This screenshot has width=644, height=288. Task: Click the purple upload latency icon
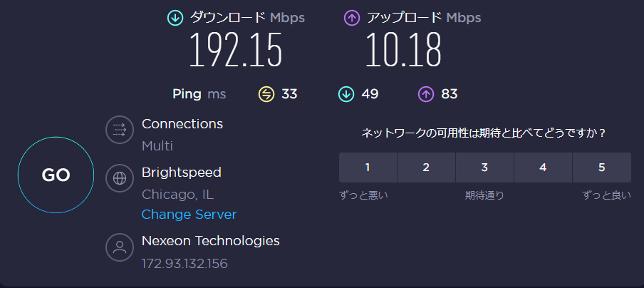[x=426, y=93]
